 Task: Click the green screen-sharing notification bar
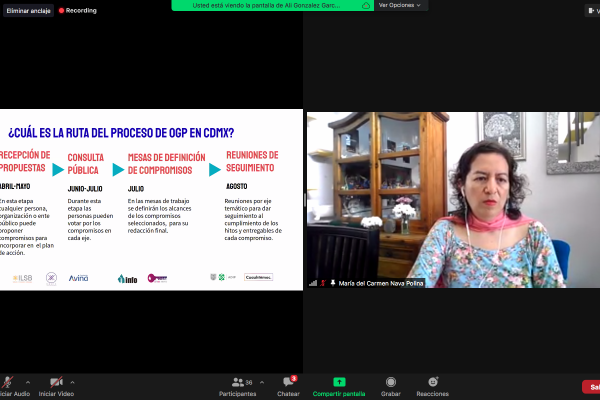pos(272,5)
